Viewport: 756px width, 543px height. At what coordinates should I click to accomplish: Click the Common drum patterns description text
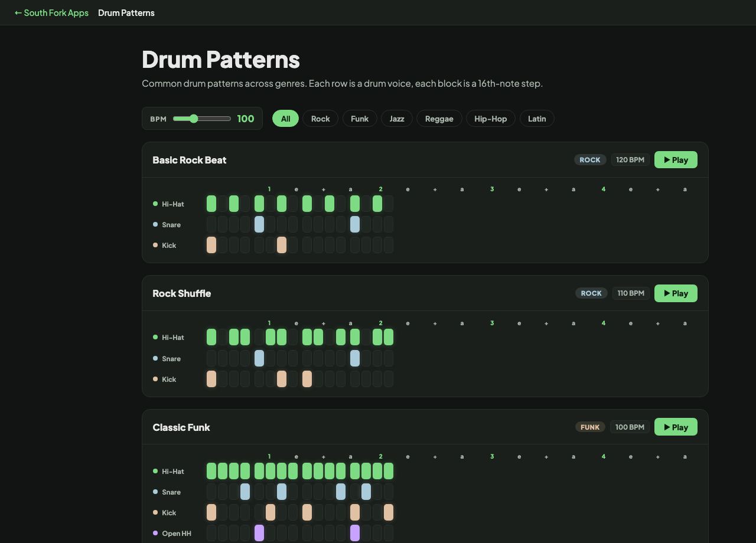pos(343,84)
